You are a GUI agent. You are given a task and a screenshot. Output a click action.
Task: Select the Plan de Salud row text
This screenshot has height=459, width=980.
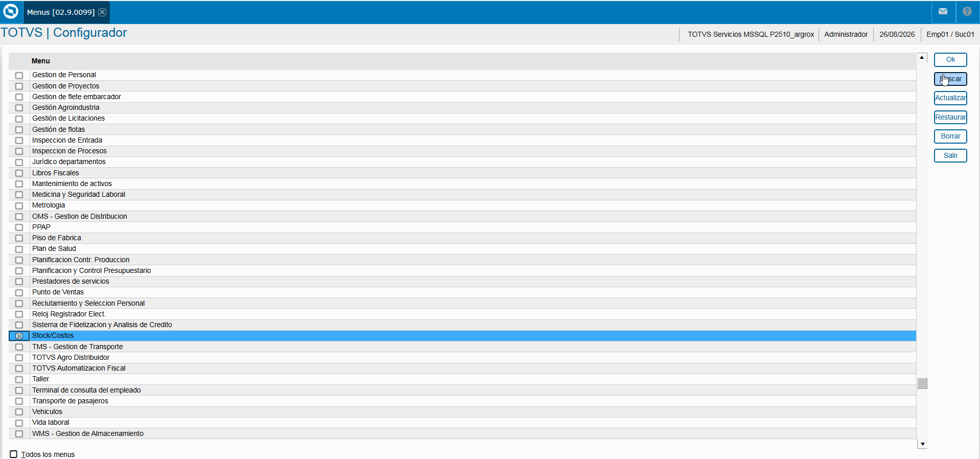point(54,248)
